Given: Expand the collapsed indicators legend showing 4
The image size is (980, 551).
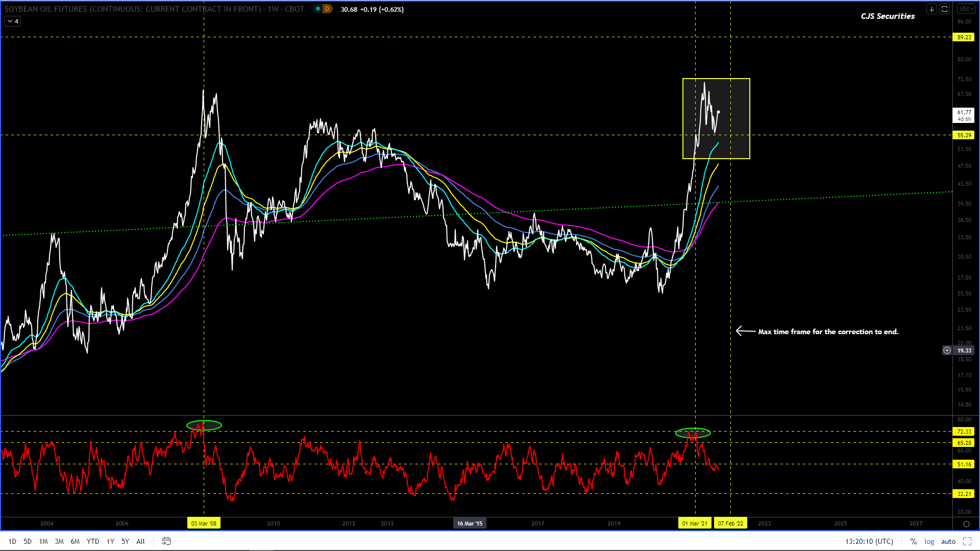Looking at the screenshot, I should tap(13, 21).
